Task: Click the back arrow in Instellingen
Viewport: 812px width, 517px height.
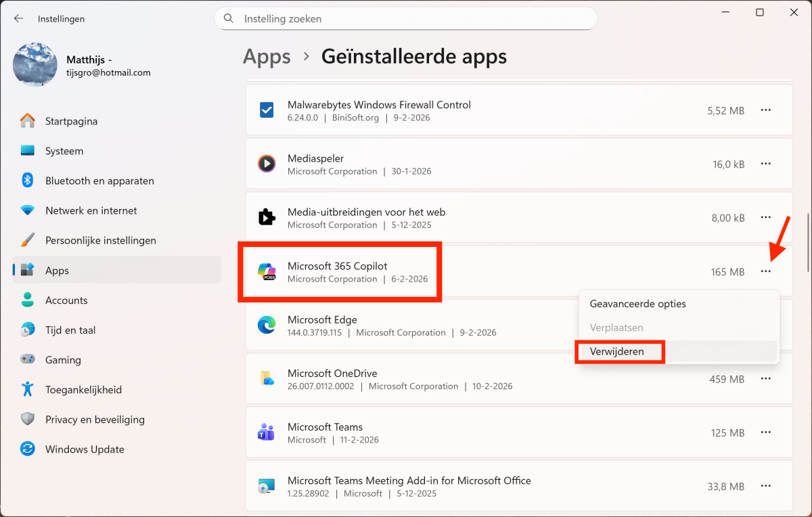Action: (x=19, y=19)
